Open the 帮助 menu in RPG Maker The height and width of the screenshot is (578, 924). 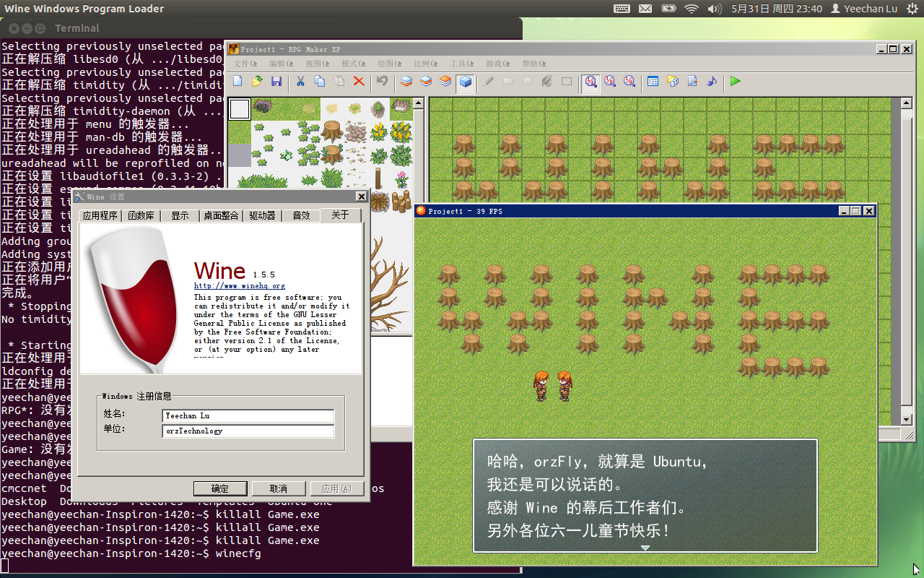534,64
